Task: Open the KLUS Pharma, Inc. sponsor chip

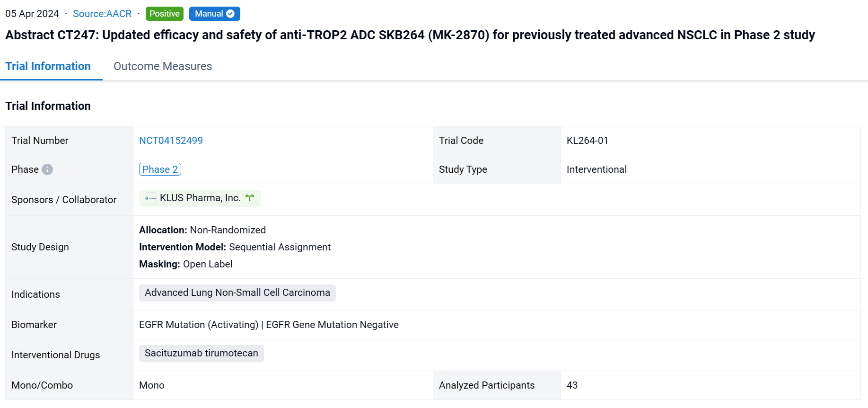Action: pyautogui.click(x=200, y=198)
